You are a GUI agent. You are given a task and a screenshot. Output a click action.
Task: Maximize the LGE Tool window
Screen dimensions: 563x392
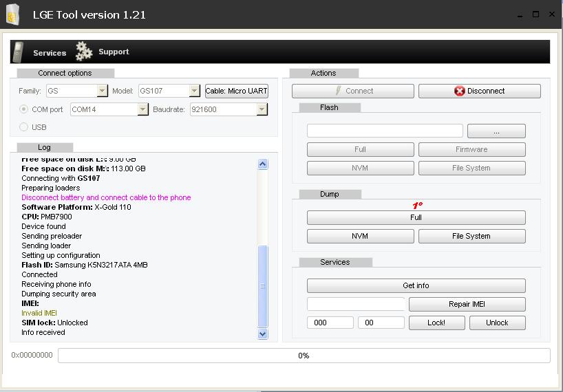(x=535, y=14)
